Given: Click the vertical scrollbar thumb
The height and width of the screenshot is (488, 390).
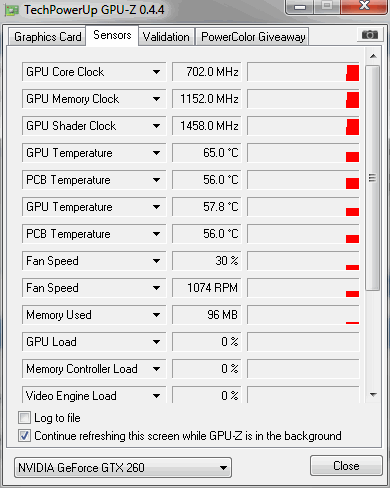Looking at the screenshot, I should click(x=373, y=178).
